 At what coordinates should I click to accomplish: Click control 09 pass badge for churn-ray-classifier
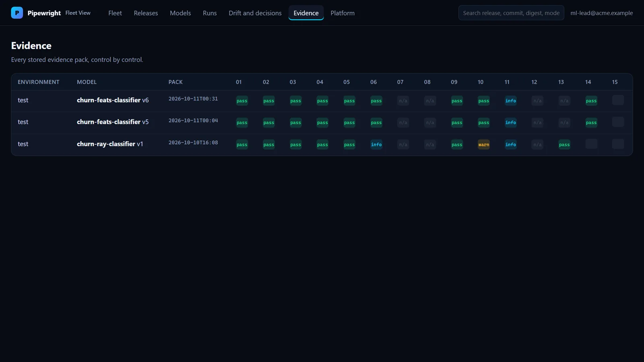(457, 144)
